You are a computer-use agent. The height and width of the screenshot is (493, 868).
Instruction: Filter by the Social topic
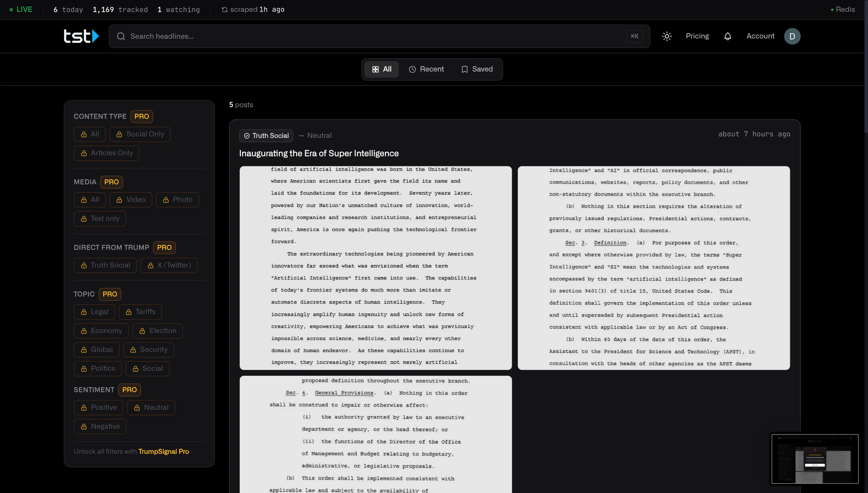(x=148, y=369)
